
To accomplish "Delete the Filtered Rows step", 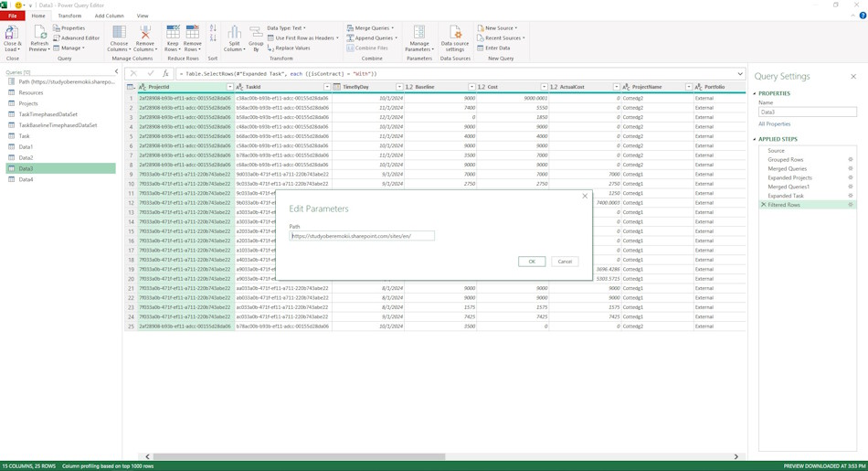I will [x=763, y=205].
